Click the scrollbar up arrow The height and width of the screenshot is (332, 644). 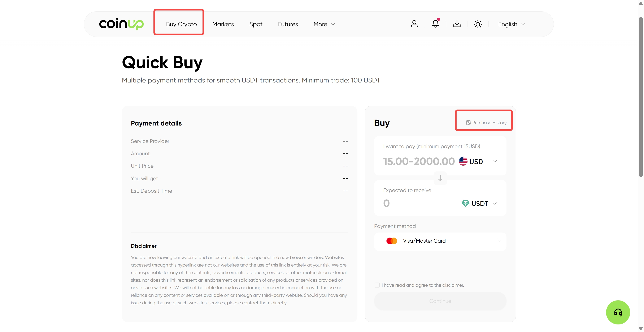(x=641, y=3)
